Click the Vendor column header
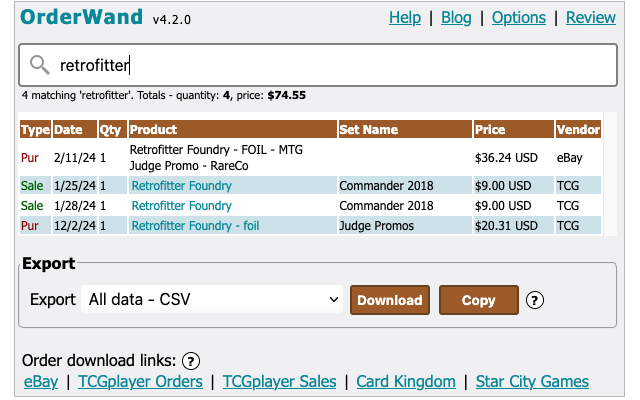The height and width of the screenshot is (400, 640). tap(578, 129)
